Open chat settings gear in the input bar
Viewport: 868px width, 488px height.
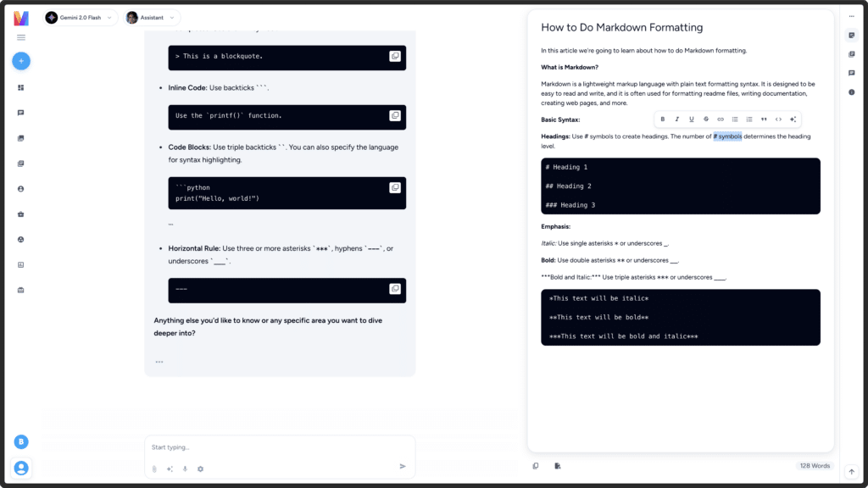pos(200,469)
